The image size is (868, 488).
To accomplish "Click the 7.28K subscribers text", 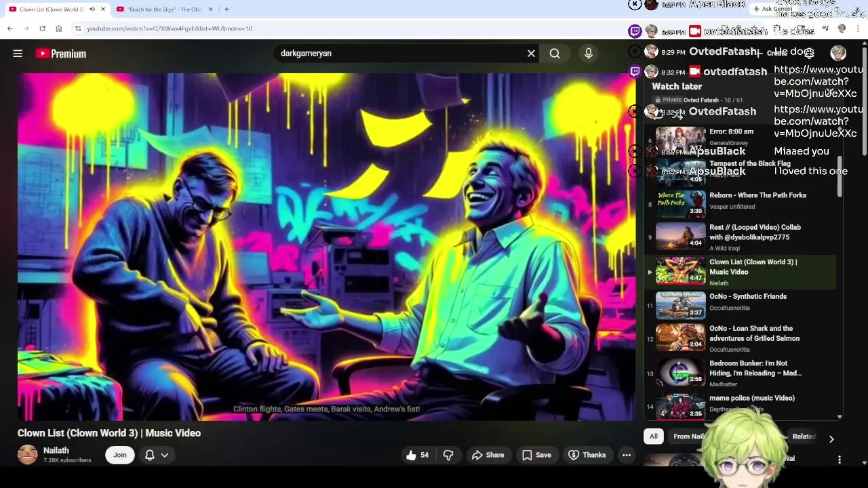I will tap(67, 461).
